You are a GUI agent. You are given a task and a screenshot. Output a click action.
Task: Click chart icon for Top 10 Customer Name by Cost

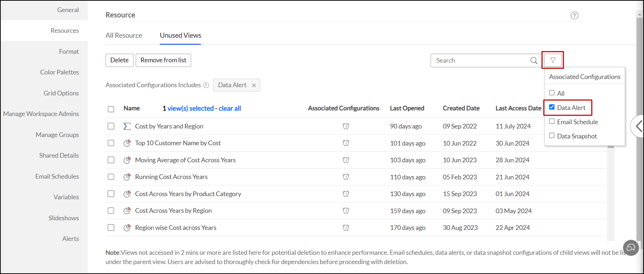(127, 143)
